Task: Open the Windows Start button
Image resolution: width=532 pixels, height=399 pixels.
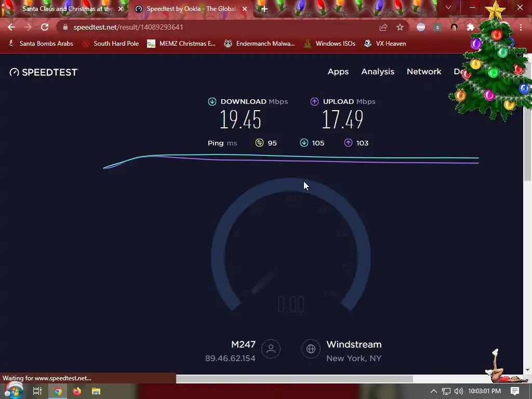Action: pyautogui.click(x=14, y=391)
